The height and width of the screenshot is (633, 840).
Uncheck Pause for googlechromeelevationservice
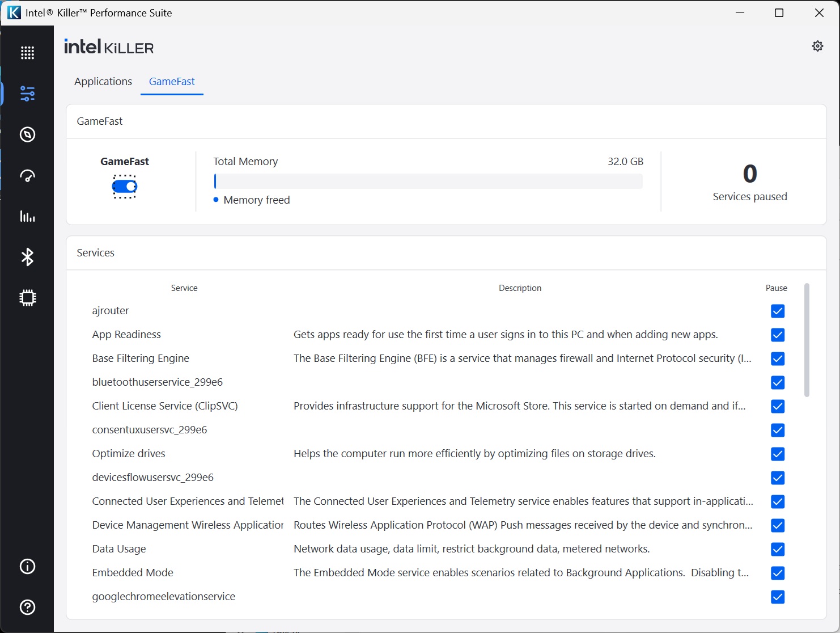tap(778, 597)
